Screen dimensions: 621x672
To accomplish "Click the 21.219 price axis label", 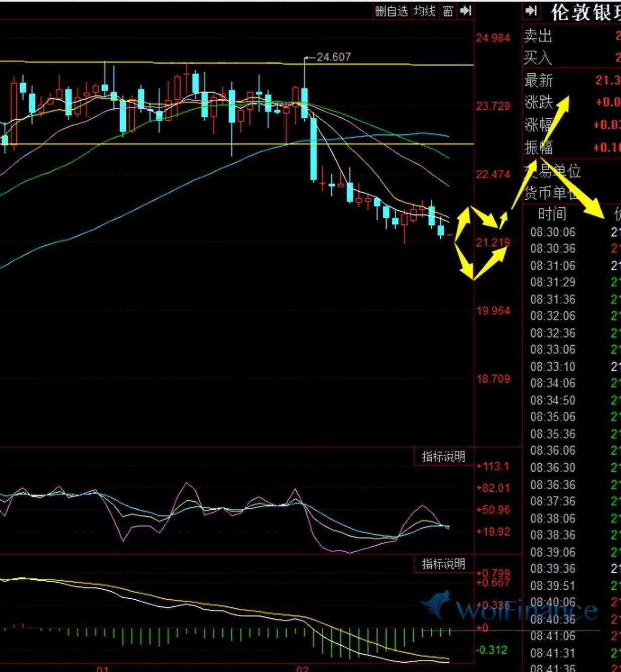I will (493, 243).
